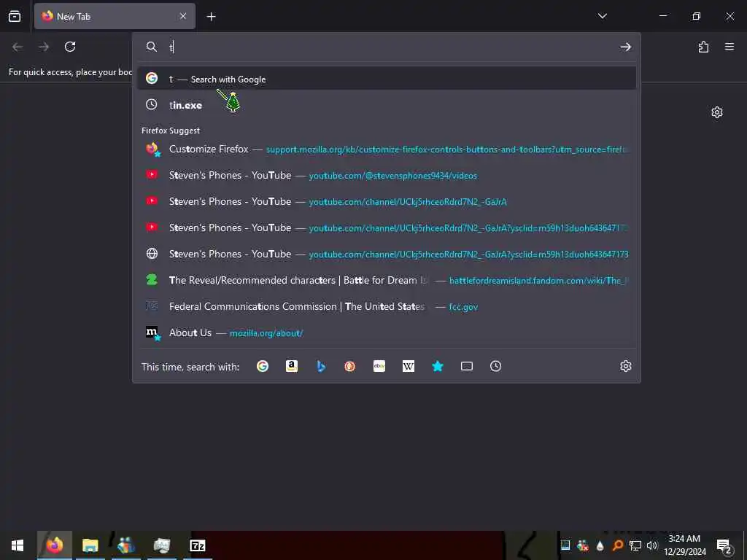Open 7-Zip from the taskbar
747x560 pixels.
pos(197,545)
